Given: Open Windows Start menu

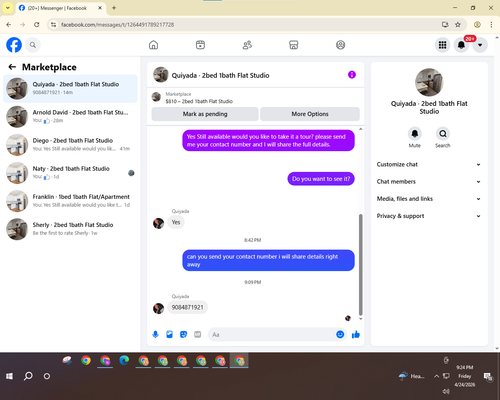Looking at the screenshot, I should (9, 376).
